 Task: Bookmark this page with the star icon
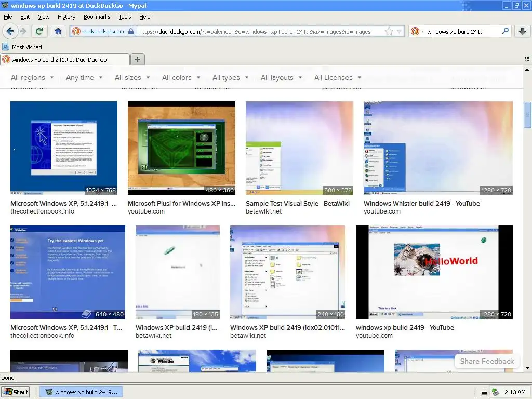pyautogui.click(x=389, y=32)
